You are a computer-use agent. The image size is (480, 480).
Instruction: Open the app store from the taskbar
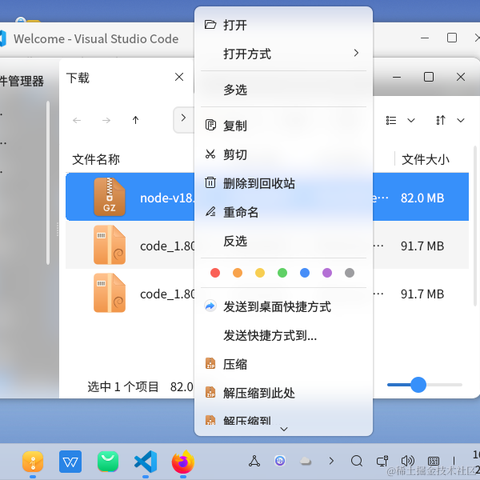tap(108, 462)
